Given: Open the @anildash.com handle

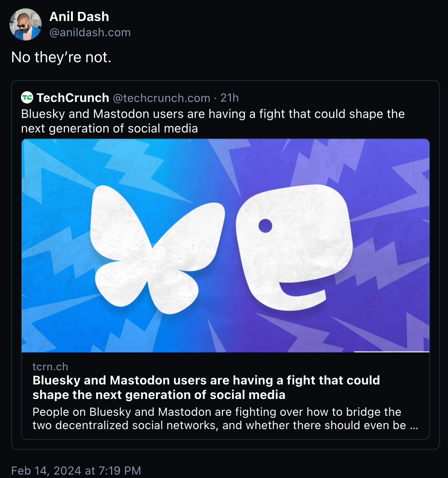Looking at the screenshot, I should [x=90, y=32].
